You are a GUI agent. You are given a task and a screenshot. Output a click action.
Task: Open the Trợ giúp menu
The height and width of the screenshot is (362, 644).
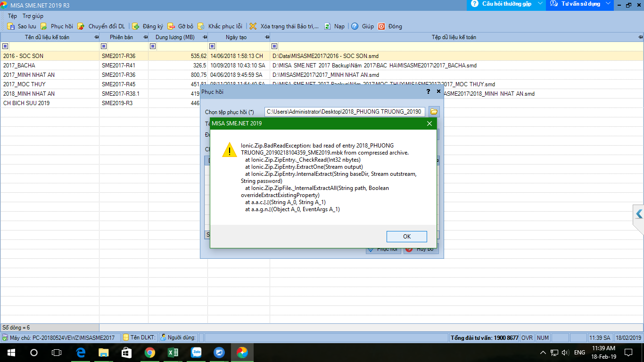(33, 16)
